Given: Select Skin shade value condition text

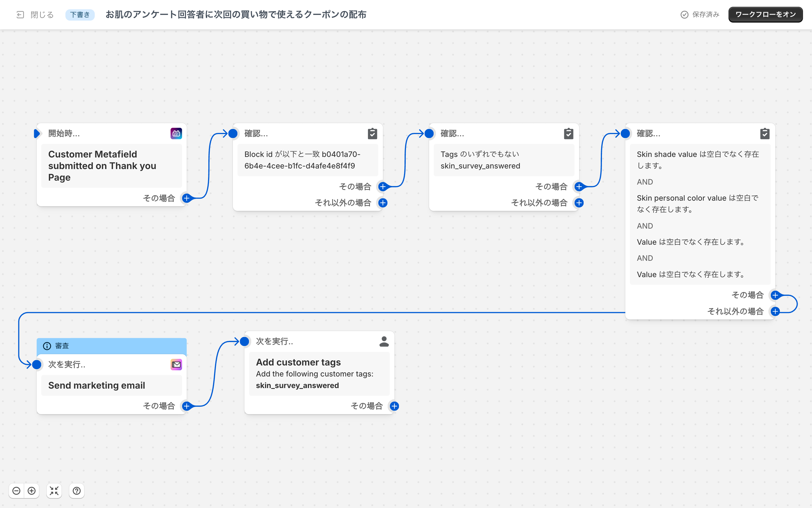Looking at the screenshot, I should coord(698,160).
